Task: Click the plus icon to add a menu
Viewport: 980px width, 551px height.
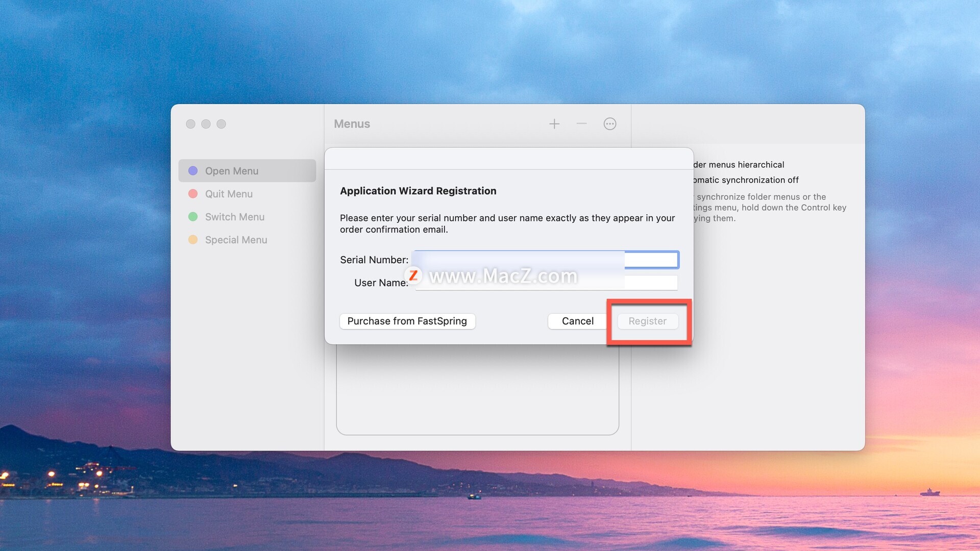Action: (x=554, y=124)
